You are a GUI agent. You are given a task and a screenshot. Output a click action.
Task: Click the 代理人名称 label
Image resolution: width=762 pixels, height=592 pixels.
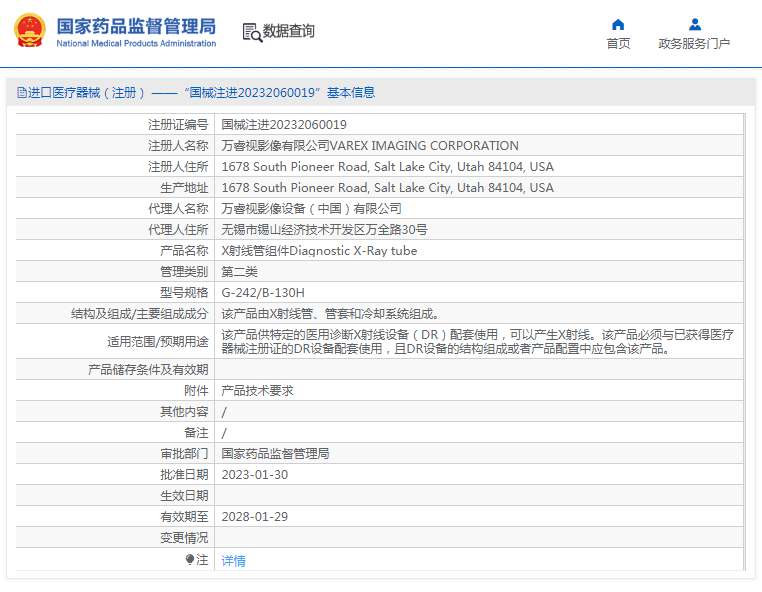click(178, 209)
